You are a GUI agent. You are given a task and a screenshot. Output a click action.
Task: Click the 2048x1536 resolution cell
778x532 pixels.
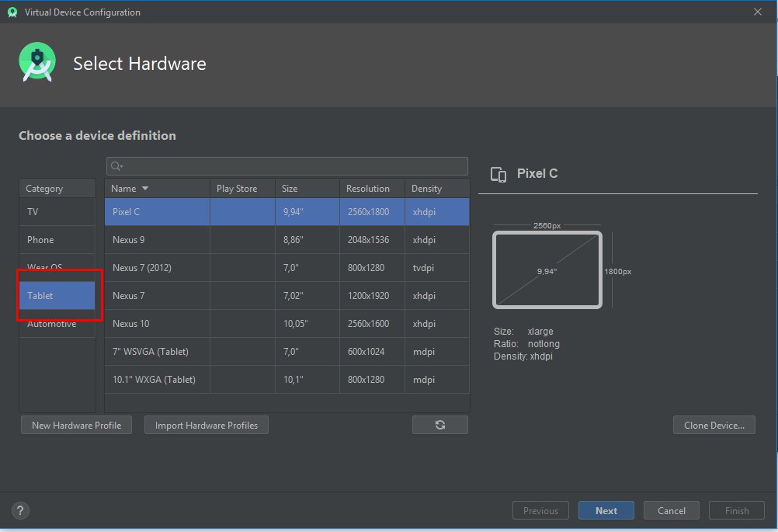coord(372,240)
